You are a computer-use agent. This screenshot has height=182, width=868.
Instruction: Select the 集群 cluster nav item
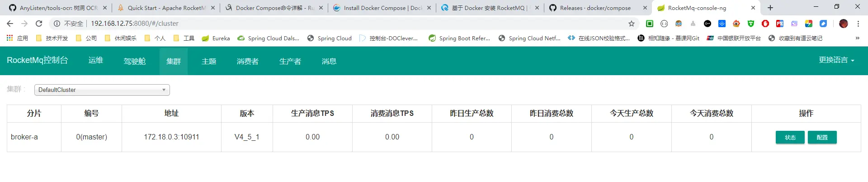point(174,61)
